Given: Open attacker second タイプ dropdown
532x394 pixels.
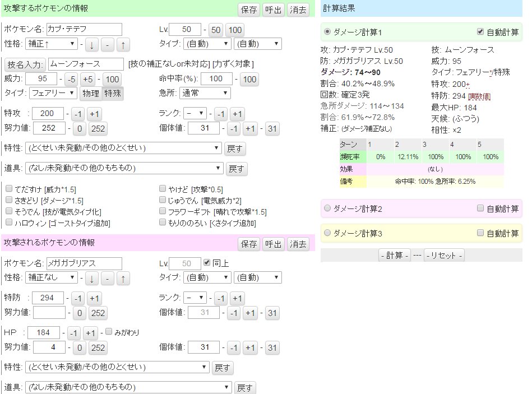Looking at the screenshot, I should (x=258, y=44).
